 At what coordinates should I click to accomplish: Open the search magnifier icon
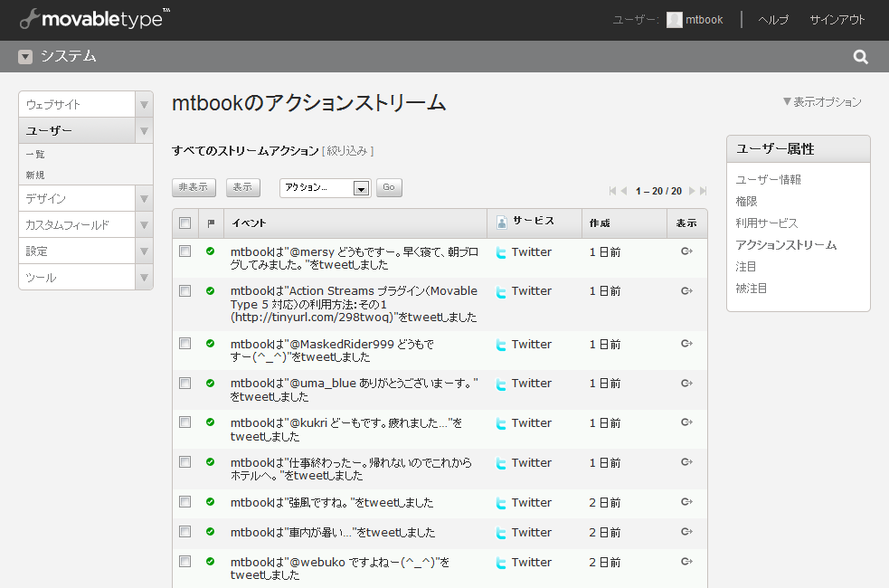click(x=861, y=57)
